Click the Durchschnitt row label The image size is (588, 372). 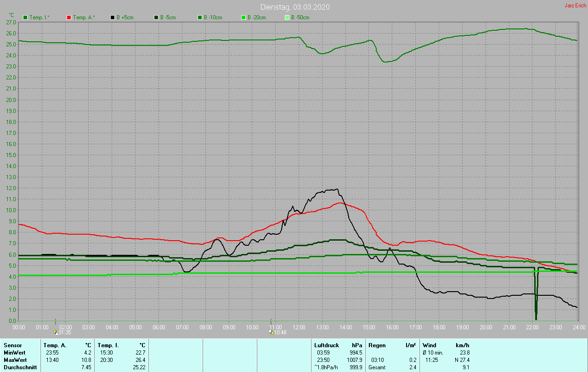(19, 367)
